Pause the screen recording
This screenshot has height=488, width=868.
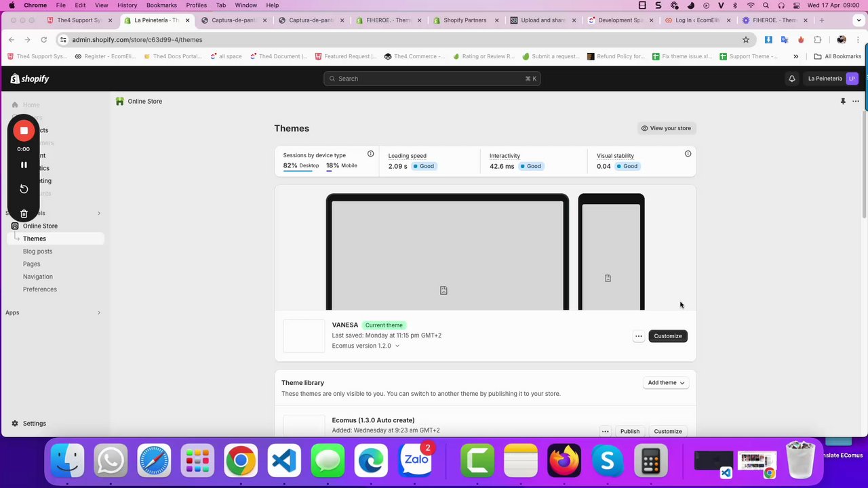click(x=24, y=165)
